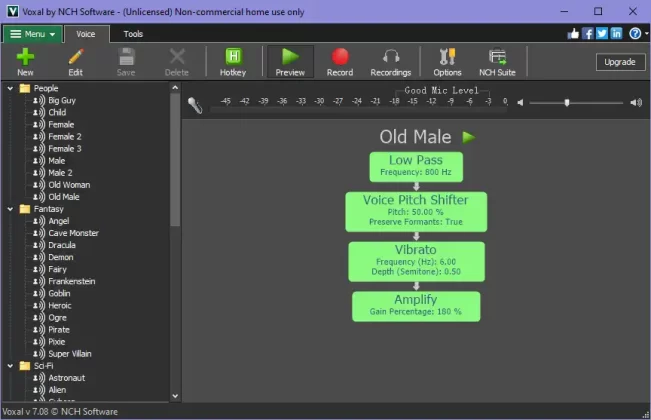Click the thumbs-up like icon
651x420 pixels.
(x=573, y=34)
